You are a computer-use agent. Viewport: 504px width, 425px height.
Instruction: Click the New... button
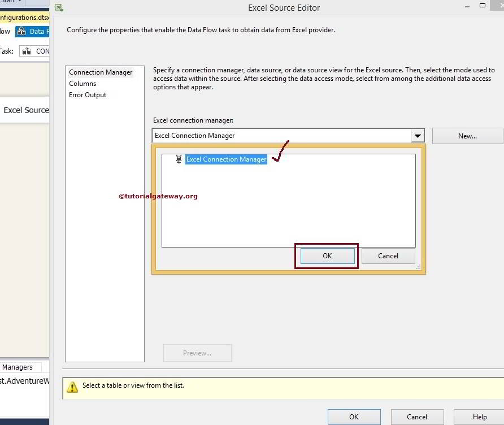467,136
